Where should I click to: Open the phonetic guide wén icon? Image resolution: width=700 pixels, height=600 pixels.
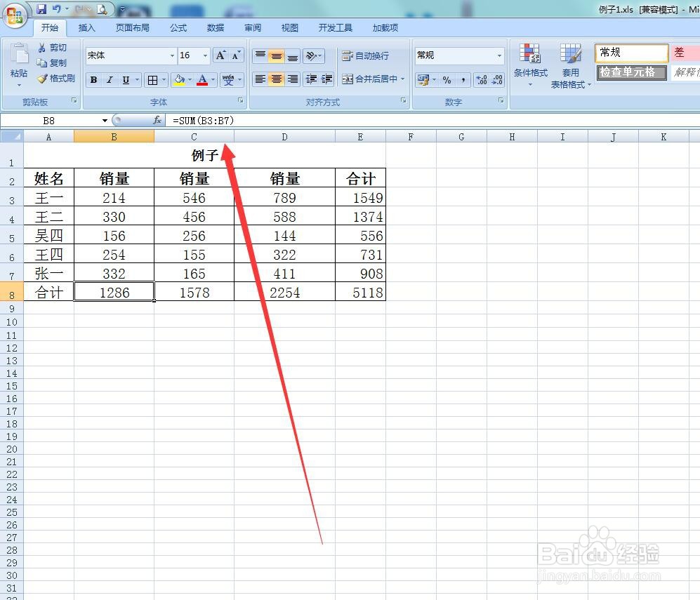228,80
